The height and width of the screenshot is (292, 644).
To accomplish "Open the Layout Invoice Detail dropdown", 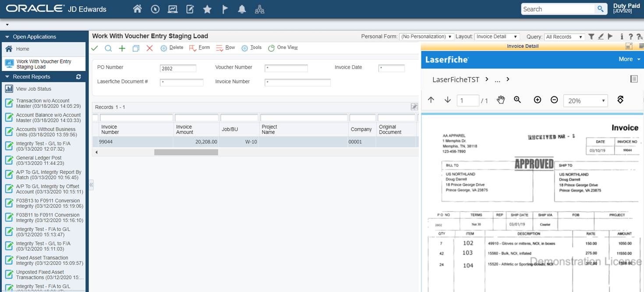I will click(x=497, y=37).
